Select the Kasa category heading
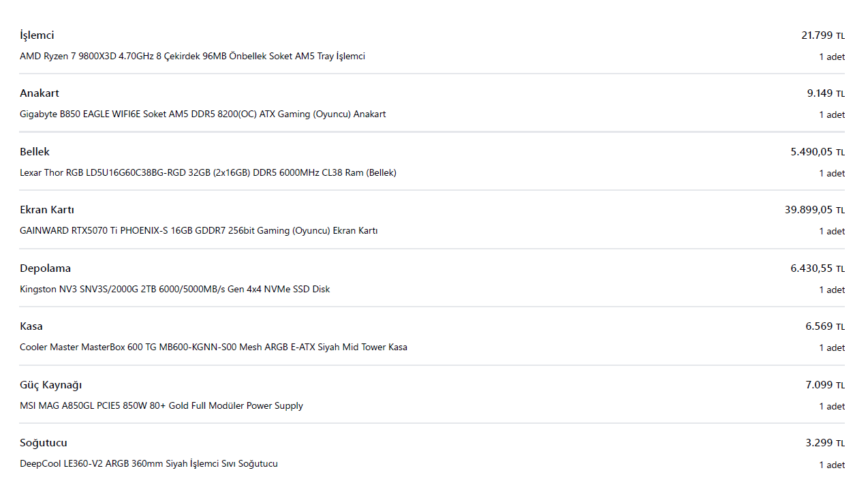This screenshot has width=868, height=494. point(31,326)
